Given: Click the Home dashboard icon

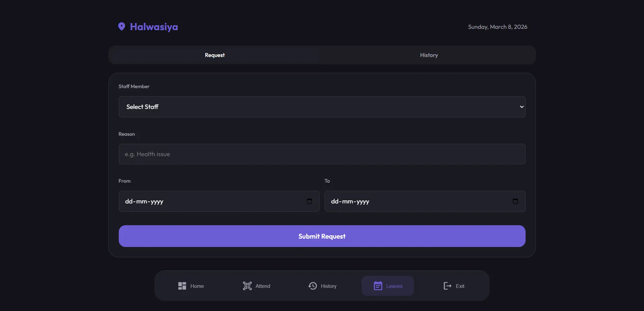Looking at the screenshot, I should click(x=182, y=286).
